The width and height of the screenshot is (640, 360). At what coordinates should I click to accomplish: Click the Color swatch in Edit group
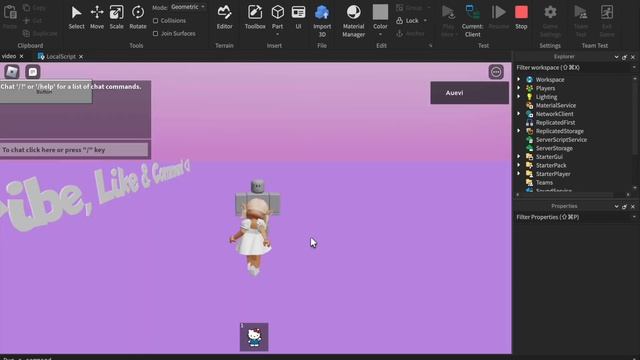[380, 12]
